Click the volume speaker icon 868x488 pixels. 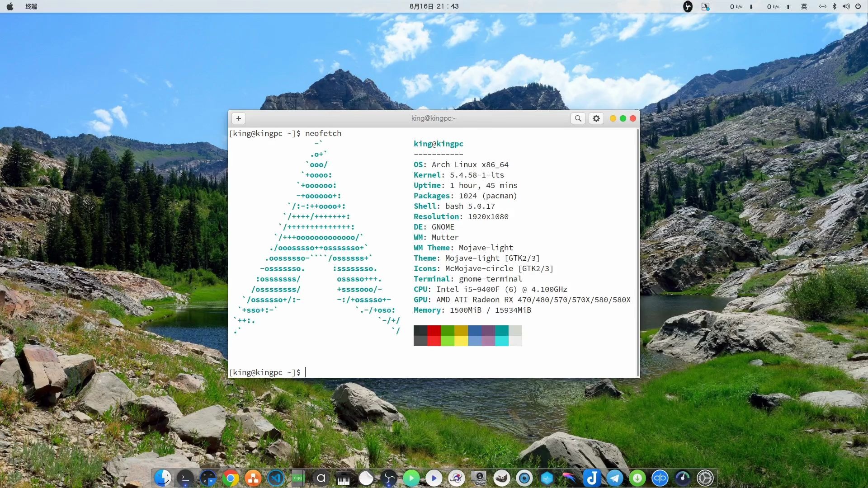846,6
